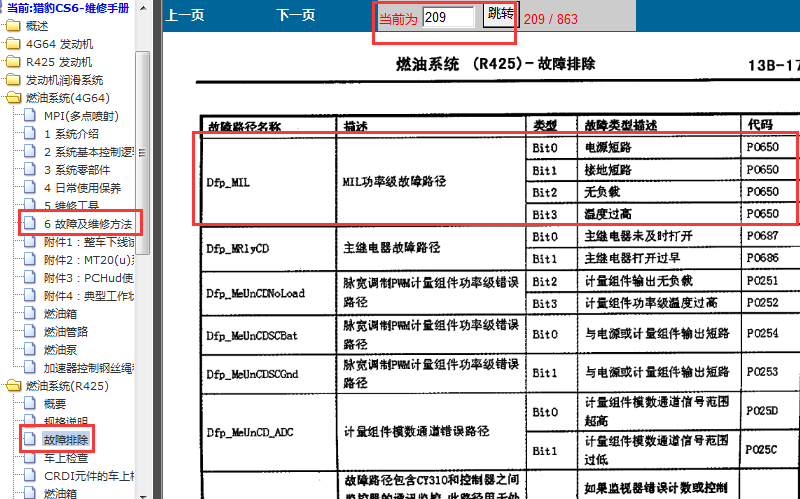
Task: Click the document icon beside 2 系统基本控制逻辑
Action: pyautogui.click(x=30, y=152)
